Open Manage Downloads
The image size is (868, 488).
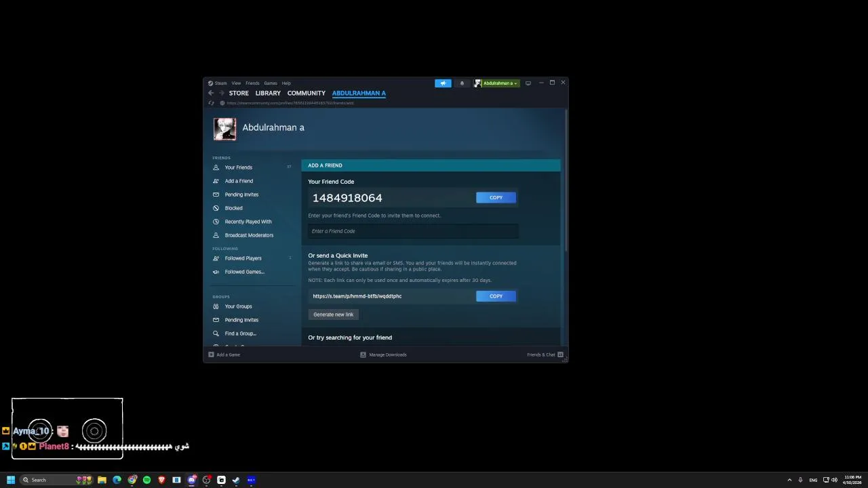[x=383, y=354]
